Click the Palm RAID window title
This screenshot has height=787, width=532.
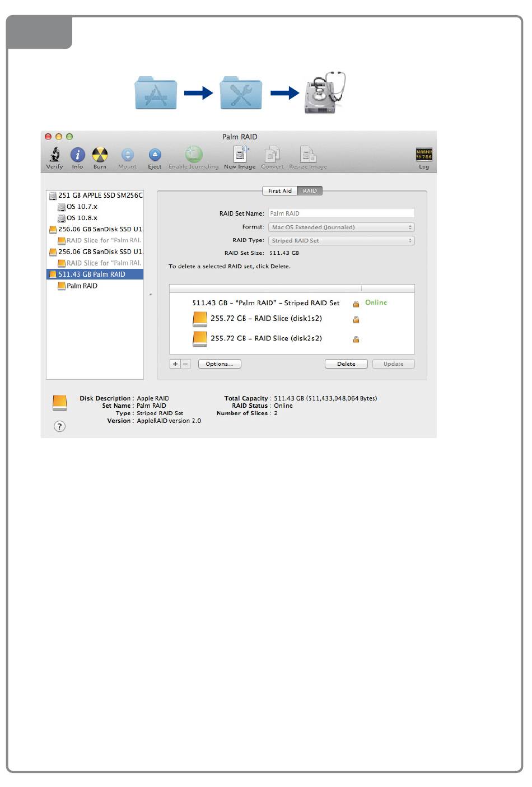(x=240, y=137)
